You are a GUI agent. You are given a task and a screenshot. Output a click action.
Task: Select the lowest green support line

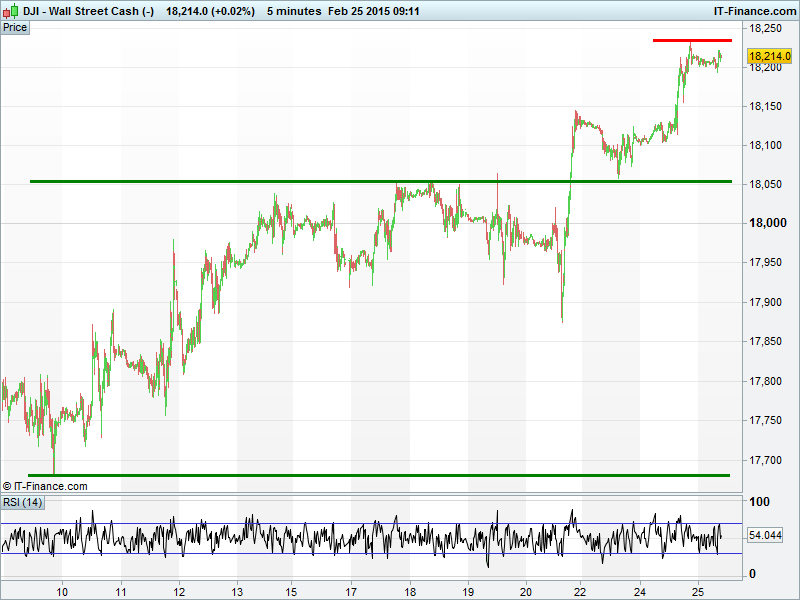(x=380, y=475)
